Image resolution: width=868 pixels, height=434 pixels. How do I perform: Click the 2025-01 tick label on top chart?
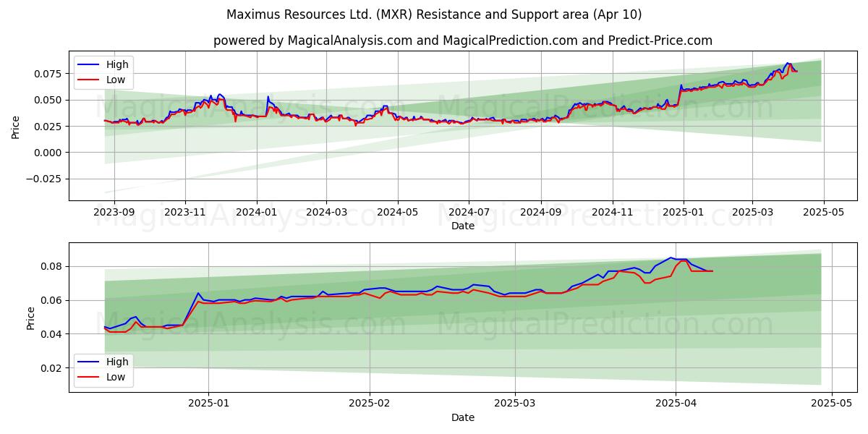[683, 212]
